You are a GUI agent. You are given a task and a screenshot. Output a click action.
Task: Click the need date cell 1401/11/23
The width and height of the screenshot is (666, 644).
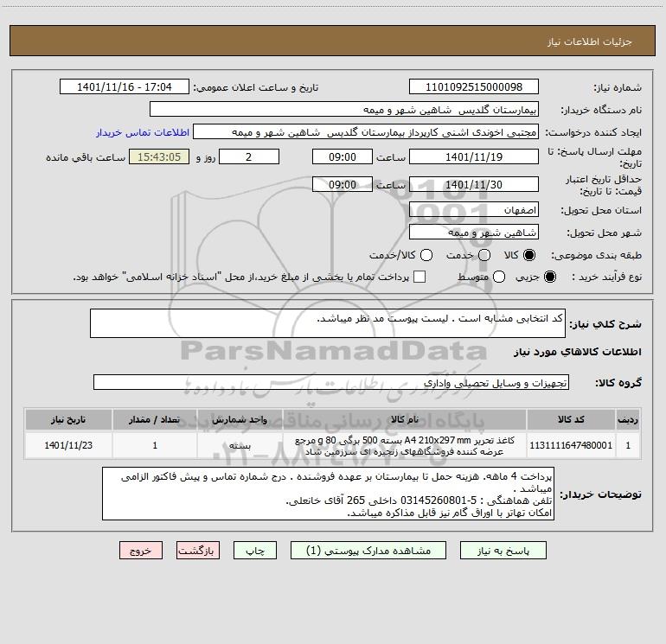(68, 445)
